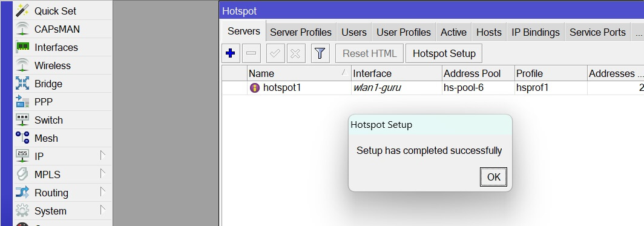This screenshot has width=644, height=226.
Task: Click the Hotspot Setup button
Action: point(444,53)
